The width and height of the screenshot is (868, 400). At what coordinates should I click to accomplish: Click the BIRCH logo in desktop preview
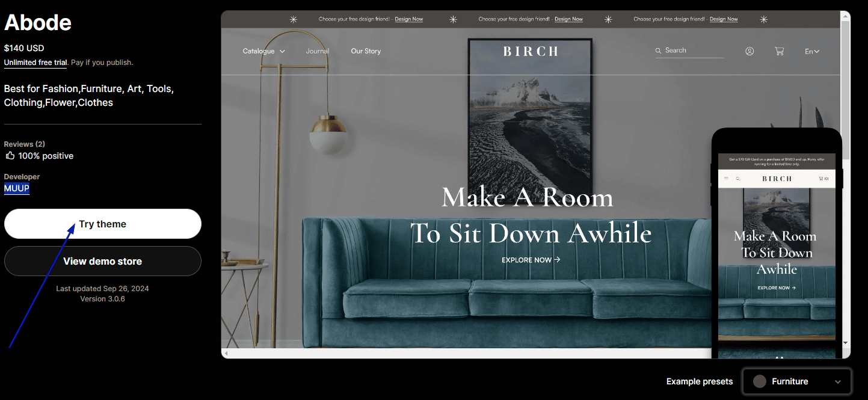click(531, 51)
